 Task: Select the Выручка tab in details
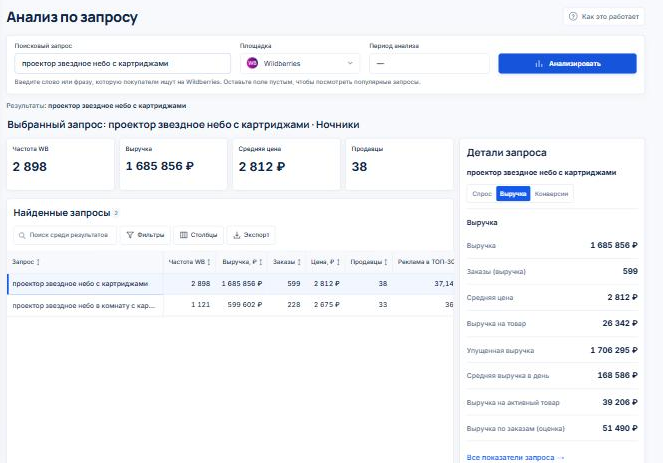click(x=513, y=194)
